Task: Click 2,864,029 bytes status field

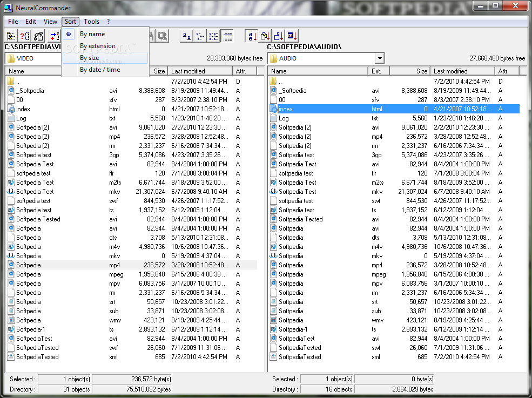Action: (x=394, y=389)
